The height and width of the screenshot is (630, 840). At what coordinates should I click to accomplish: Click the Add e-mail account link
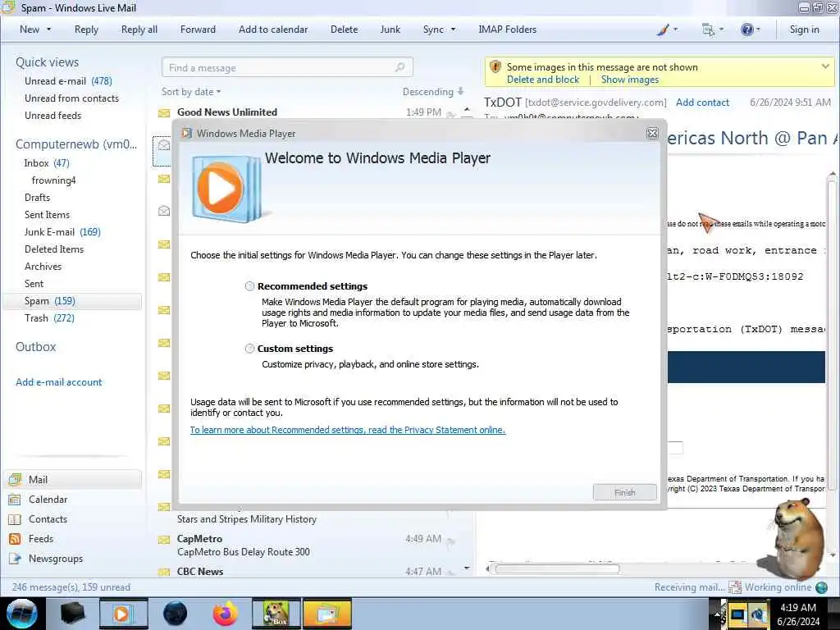coord(59,382)
